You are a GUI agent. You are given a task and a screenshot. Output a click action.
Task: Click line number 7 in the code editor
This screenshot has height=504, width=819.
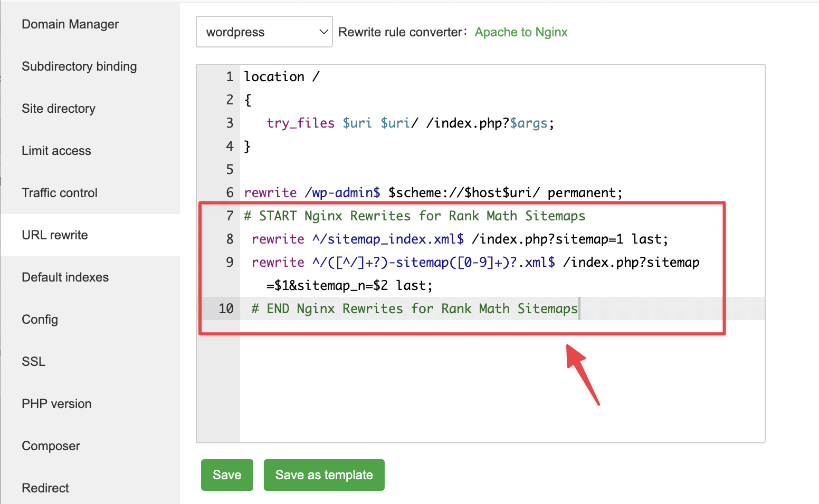click(x=230, y=216)
